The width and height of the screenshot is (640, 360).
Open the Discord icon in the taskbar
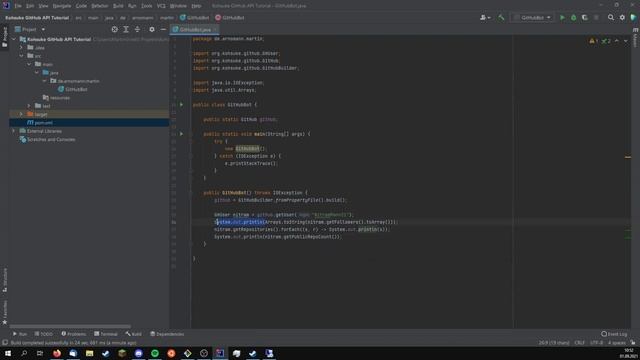(x=138, y=353)
